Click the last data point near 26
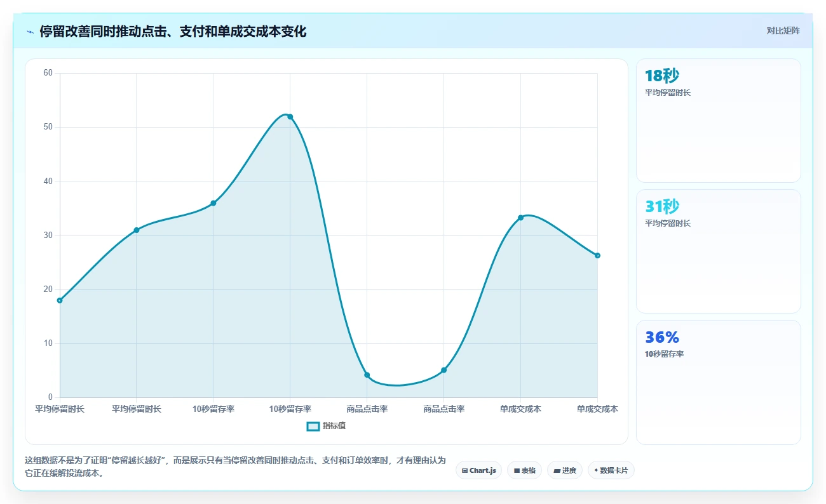This screenshot has width=826, height=504. 597,255
